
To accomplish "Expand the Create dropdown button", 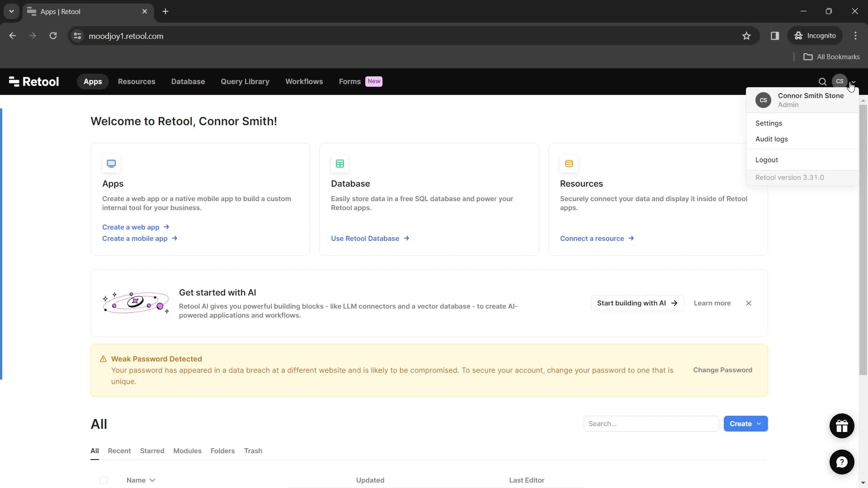I will 745,423.
